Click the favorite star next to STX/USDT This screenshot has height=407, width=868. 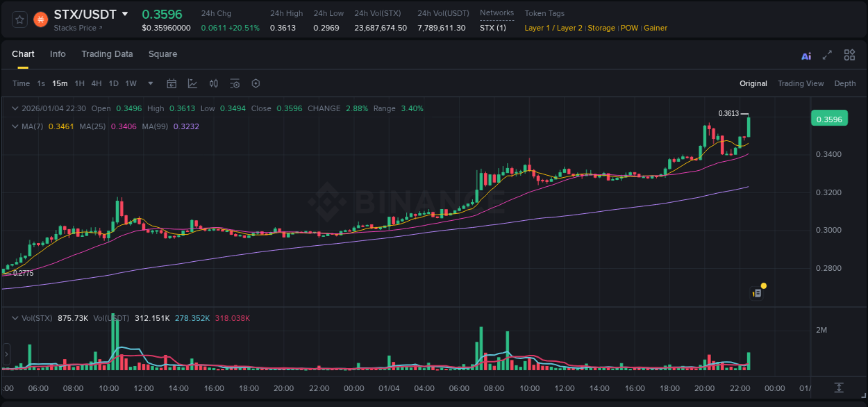[x=19, y=19]
